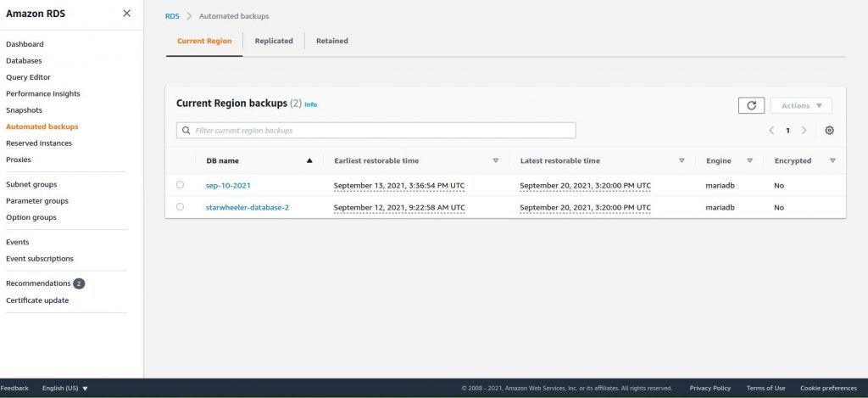Viewport: 868px width, 398px height.
Task: Refresh the Current Region backups list
Action: [751, 105]
